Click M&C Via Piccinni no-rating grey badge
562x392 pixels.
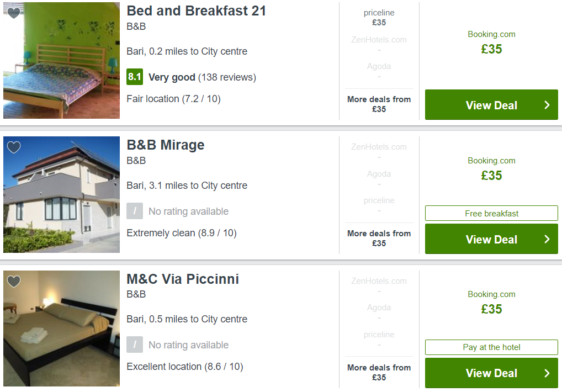135,345
